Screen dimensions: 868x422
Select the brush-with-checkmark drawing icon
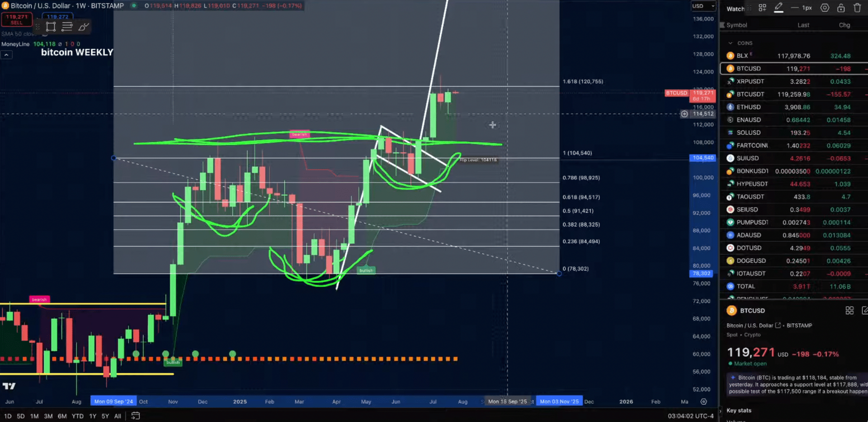[83, 27]
